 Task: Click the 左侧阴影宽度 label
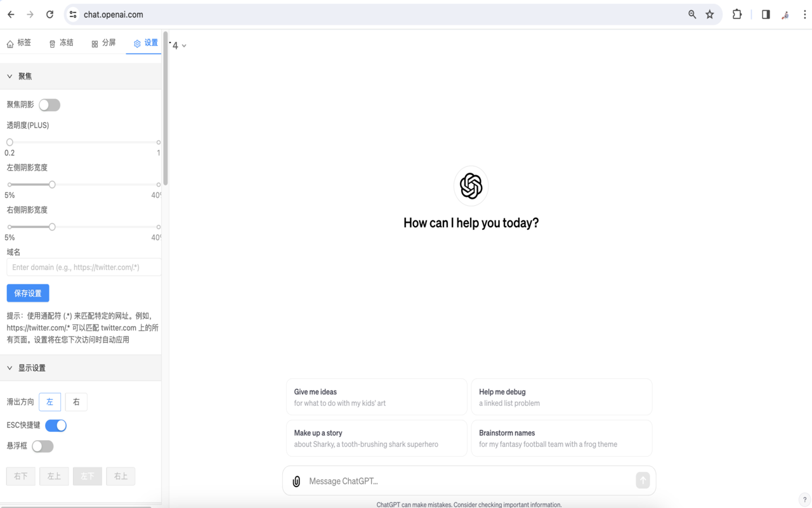tap(27, 168)
